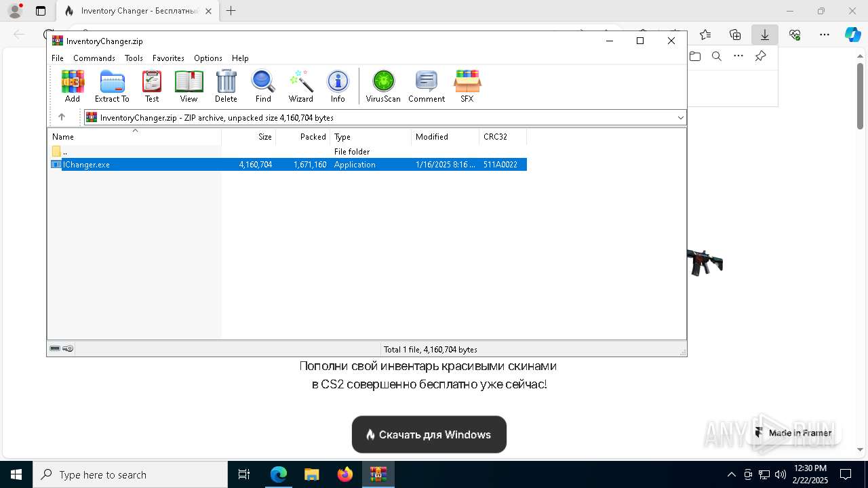Open Edge downloads icon
Viewport: 868px width, 488px height.
click(765, 35)
